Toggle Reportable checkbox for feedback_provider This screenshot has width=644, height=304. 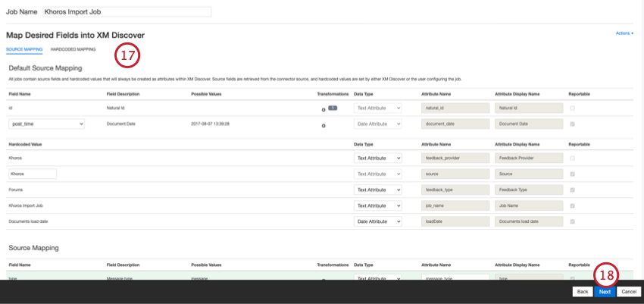point(572,158)
